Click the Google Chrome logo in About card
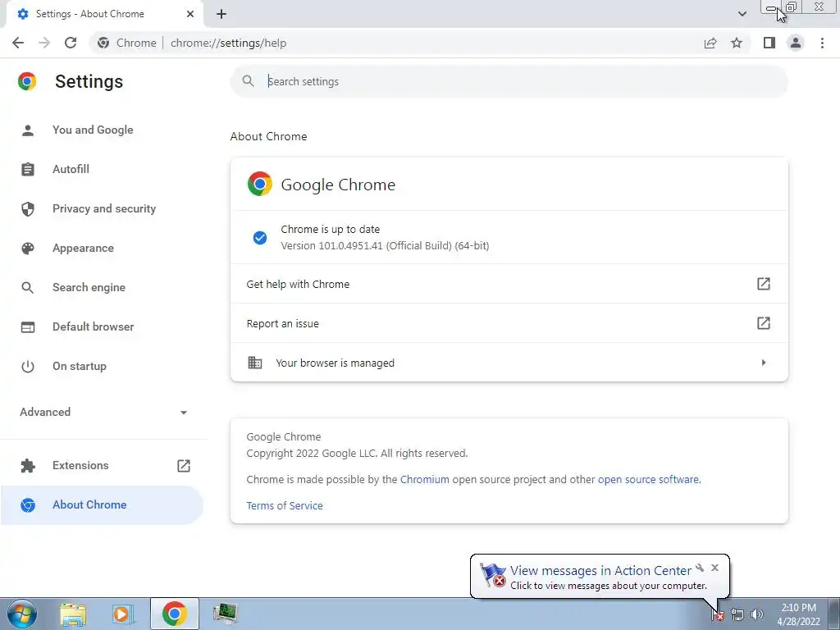The height and width of the screenshot is (630, 840). tap(260, 184)
